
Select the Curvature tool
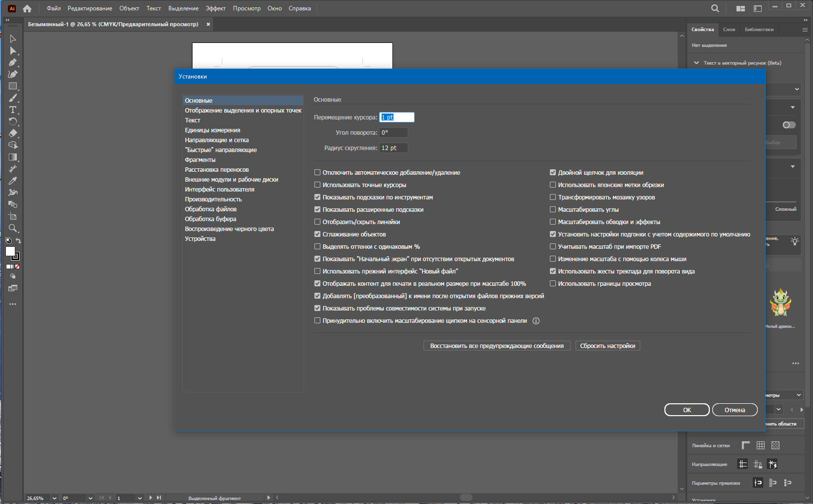[13, 74]
